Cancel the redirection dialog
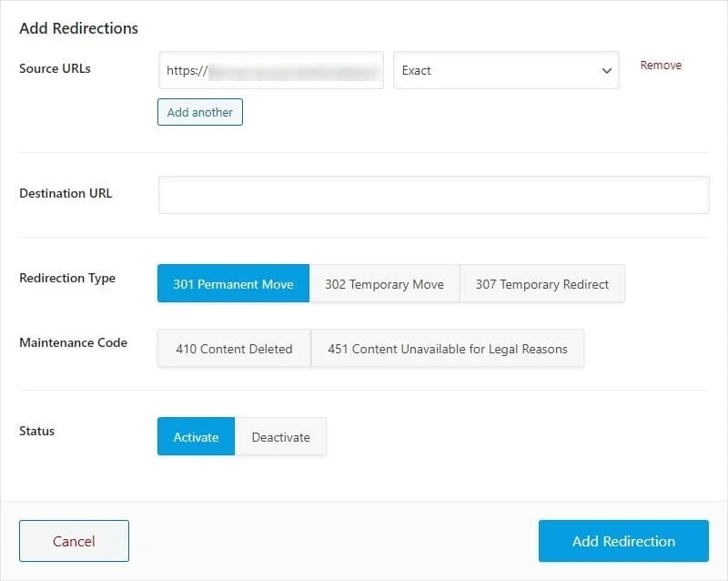The image size is (728, 581). (x=74, y=541)
